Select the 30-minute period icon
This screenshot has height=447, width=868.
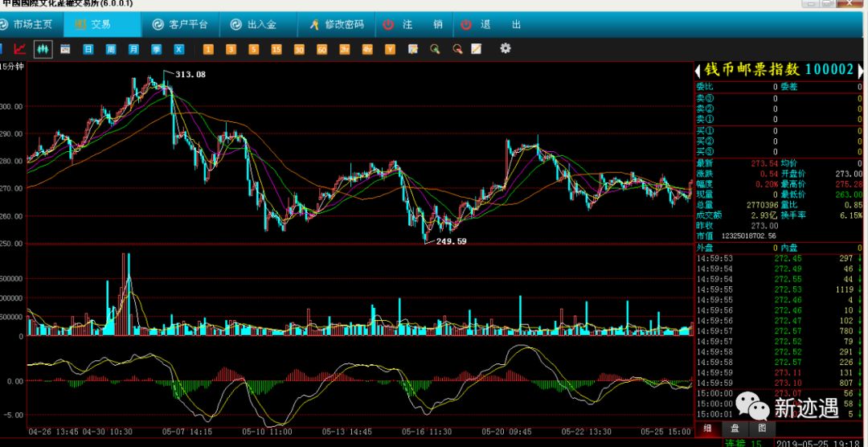click(x=299, y=49)
